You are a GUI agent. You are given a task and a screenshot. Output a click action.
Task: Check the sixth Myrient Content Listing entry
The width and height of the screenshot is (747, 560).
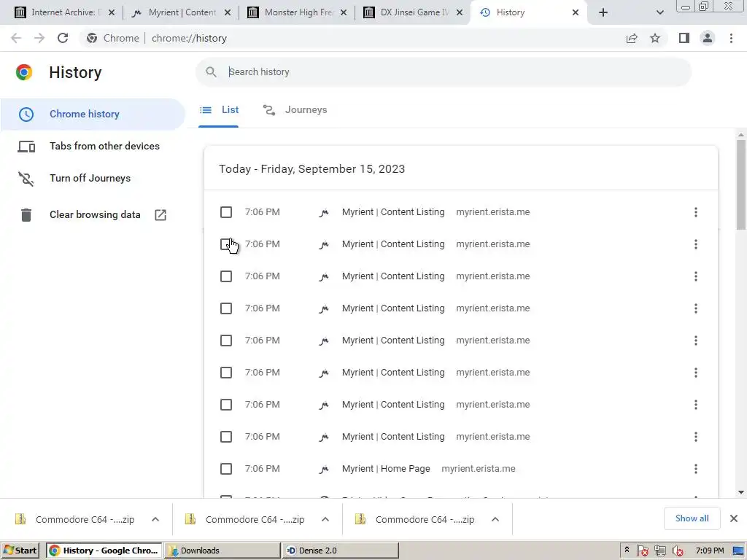[226, 373]
